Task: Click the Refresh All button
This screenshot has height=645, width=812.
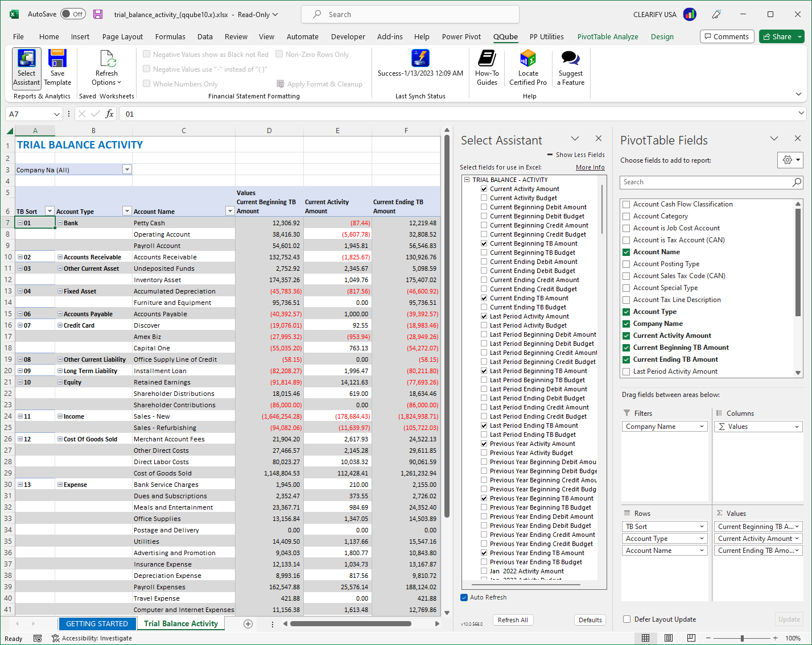Action: click(x=513, y=619)
